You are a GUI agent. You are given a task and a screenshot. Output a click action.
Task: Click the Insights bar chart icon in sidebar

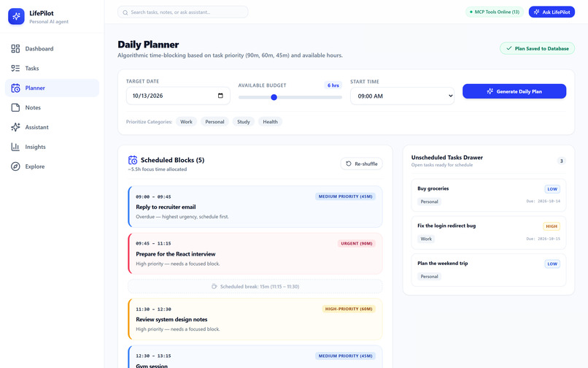pos(15,147)
